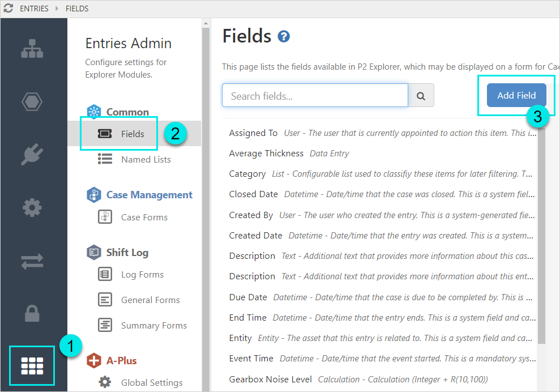Open the hexagon icon in dark sidebar
The height and width of the screenshot is (392, 560).
(32, 102)
